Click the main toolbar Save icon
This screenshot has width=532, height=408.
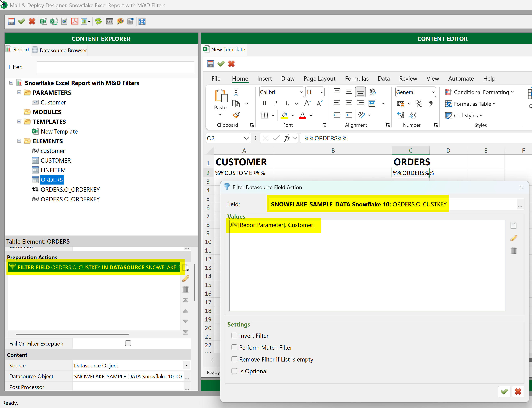11,21
